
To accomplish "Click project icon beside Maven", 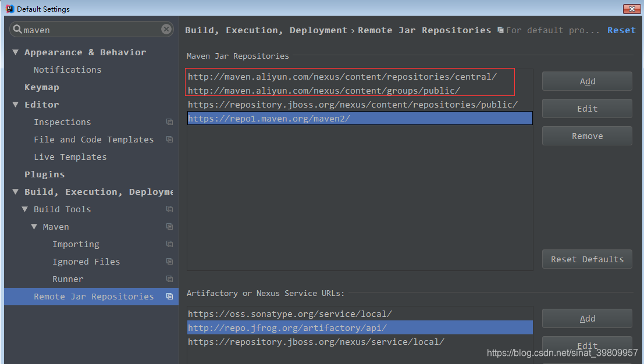I will [x=169, y=227].
